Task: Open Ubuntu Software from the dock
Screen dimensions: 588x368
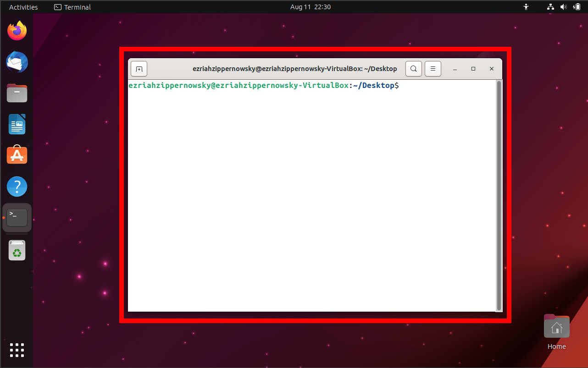Action: pyautogui.click(x=17, y=155)
